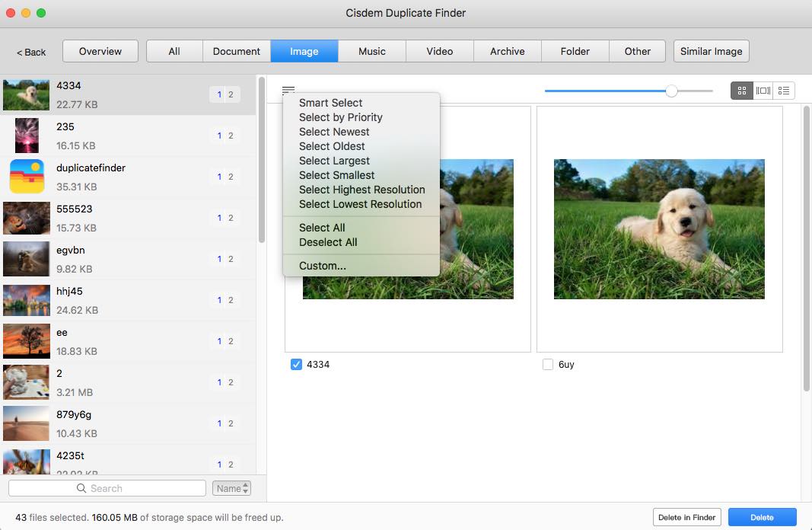Switch to the Other tab

click(x=638, y=51)
